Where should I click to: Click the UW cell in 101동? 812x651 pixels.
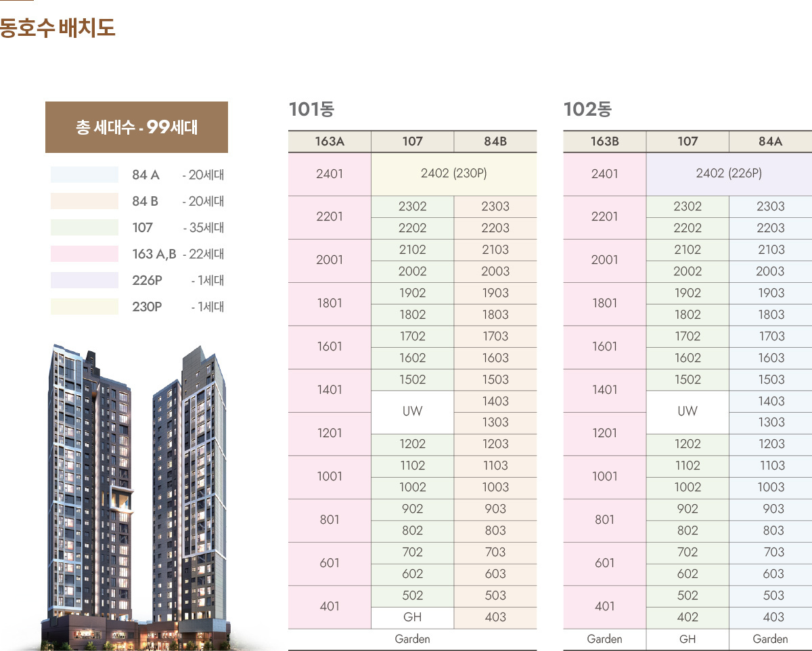click(x=412, y=411)
